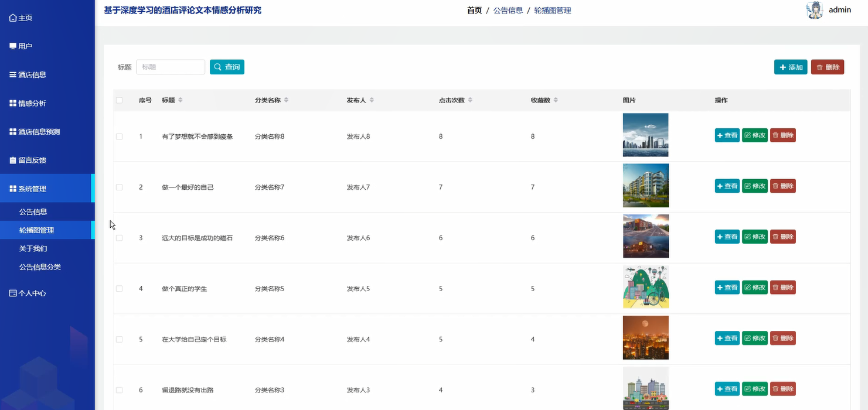Click the cell 分类名称5
The image size is (868, 410).
coord(270,289)
